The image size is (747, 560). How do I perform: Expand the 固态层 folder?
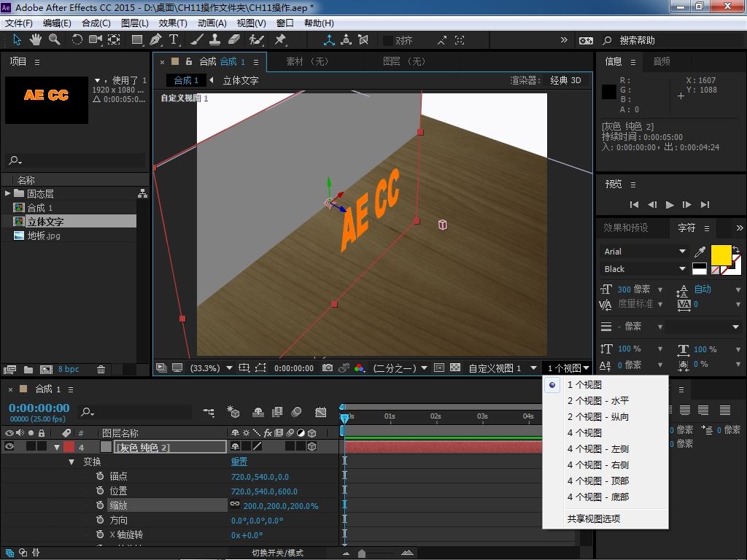(8, 193)
